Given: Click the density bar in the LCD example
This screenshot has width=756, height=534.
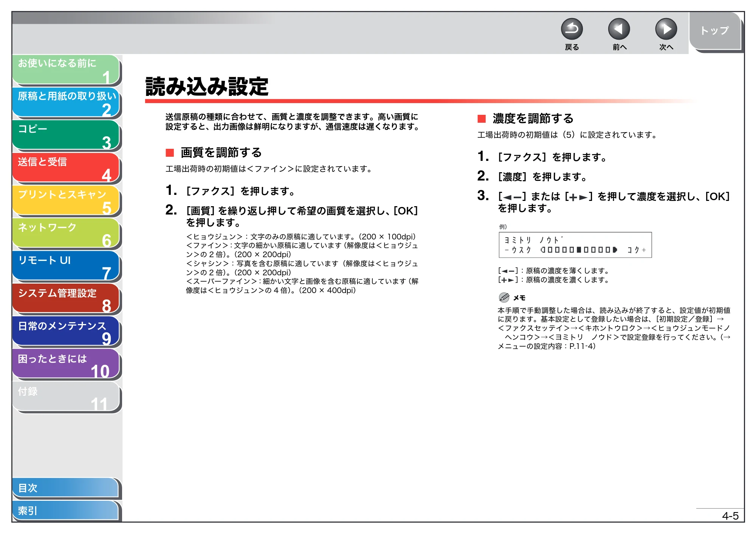Looking at the screenshot, I should (579, 250).
